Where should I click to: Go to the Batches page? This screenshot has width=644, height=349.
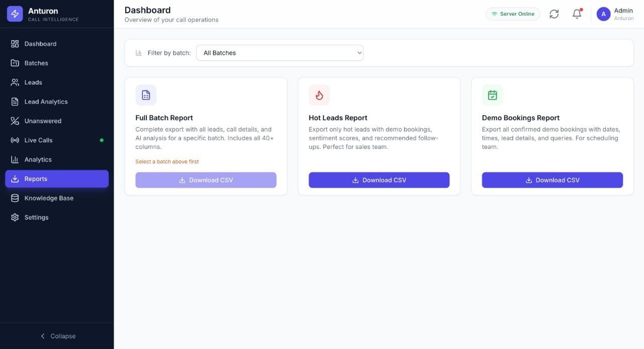click(36, 63)
